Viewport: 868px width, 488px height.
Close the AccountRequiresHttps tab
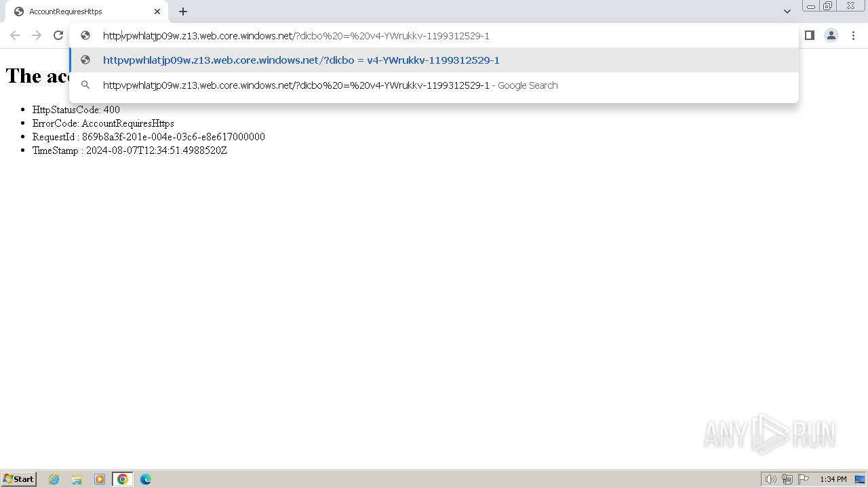(x=157, y=12)
